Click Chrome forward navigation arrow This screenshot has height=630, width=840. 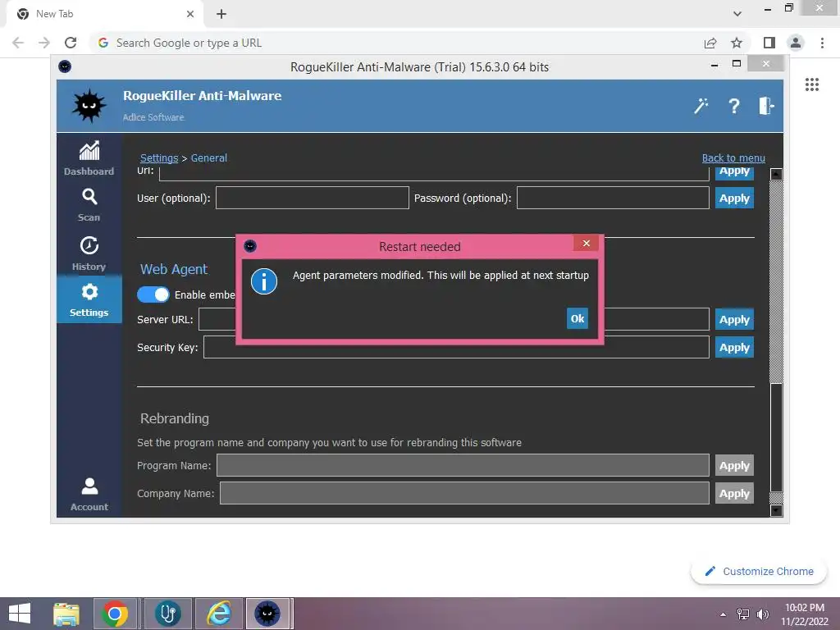click(44, 43)
